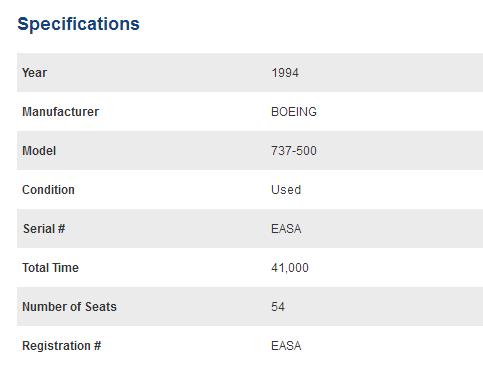Select the Condition label

(48, 190)
